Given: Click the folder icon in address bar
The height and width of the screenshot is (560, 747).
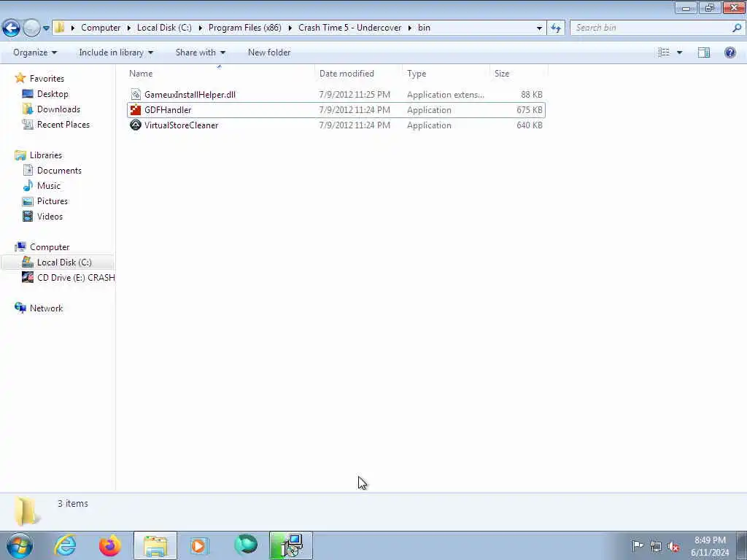Looking at the screenshot, I should (60, 28).
